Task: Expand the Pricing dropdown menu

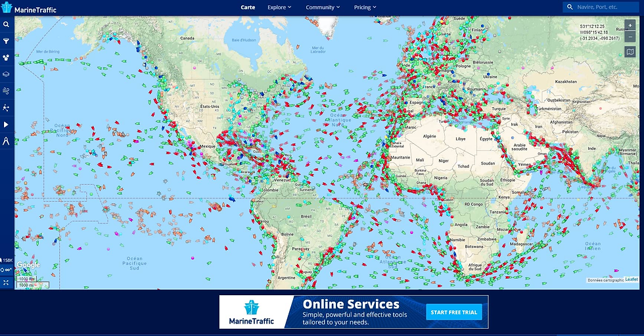Action: coord(365,7)
